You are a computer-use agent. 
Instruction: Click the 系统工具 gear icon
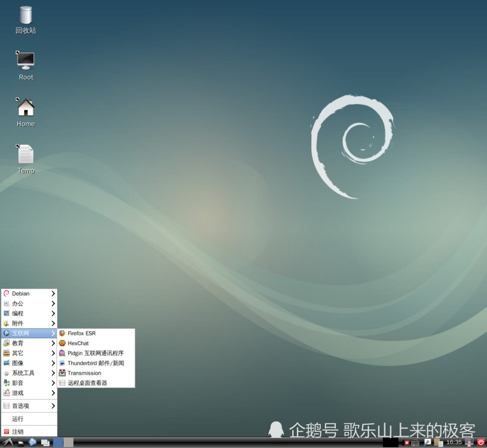click(6, 373)
